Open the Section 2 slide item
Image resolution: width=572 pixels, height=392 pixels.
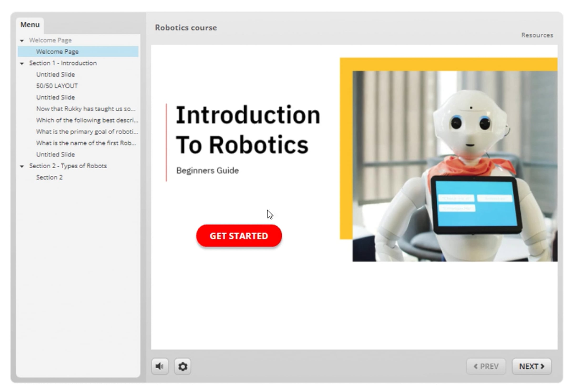pyautogui.click(x=49, y=177)
